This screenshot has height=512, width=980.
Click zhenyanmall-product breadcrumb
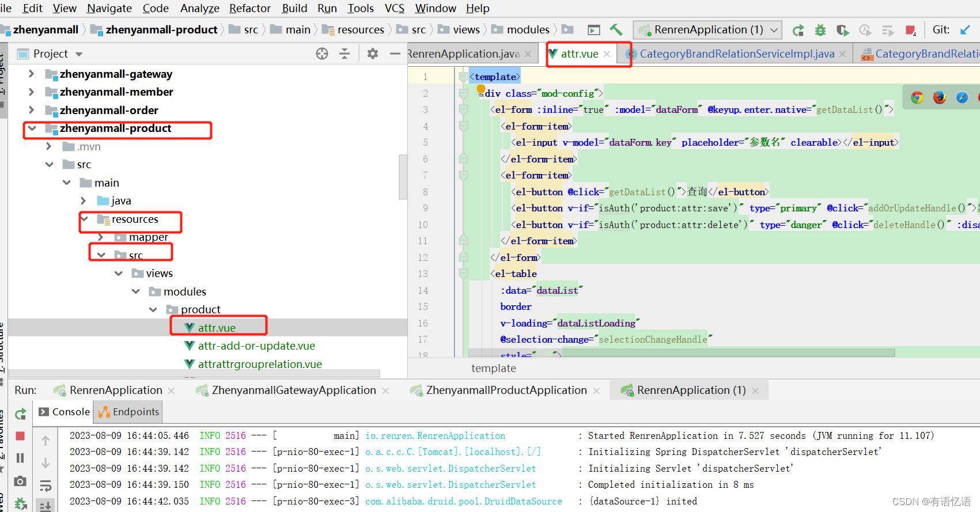161,29
